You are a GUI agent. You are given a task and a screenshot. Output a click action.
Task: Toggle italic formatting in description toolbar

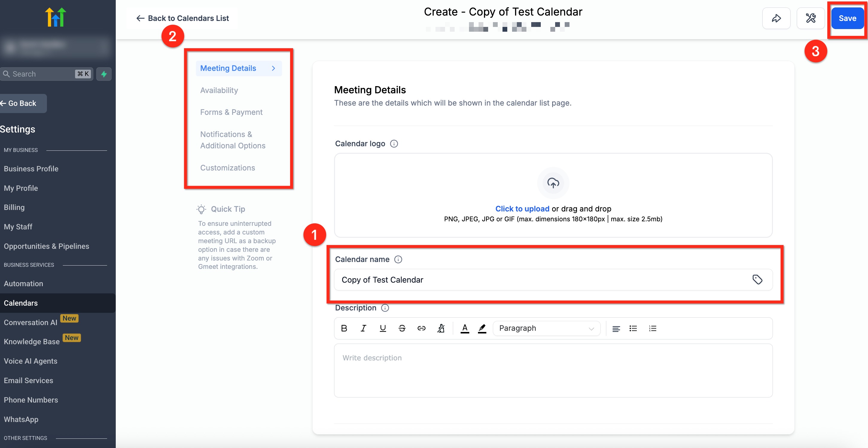(x=363, y=328)
